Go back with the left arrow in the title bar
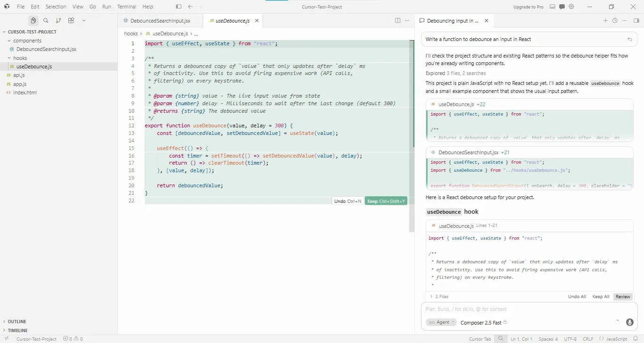The width and height of the screenshot is (644, 343). (x=190, y=7)
